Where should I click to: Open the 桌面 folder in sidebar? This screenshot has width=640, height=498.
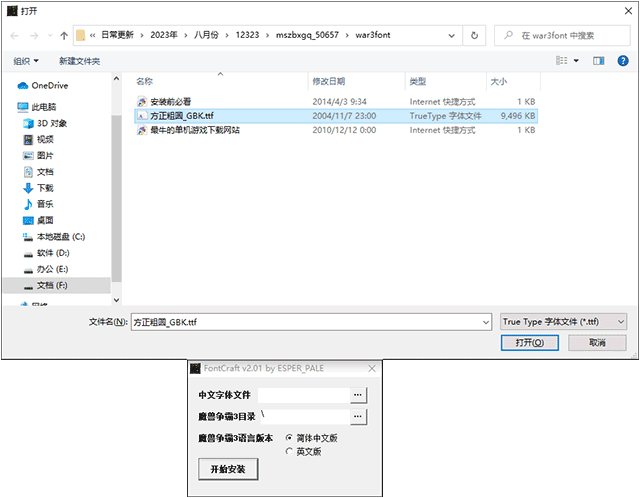point(38,220)
